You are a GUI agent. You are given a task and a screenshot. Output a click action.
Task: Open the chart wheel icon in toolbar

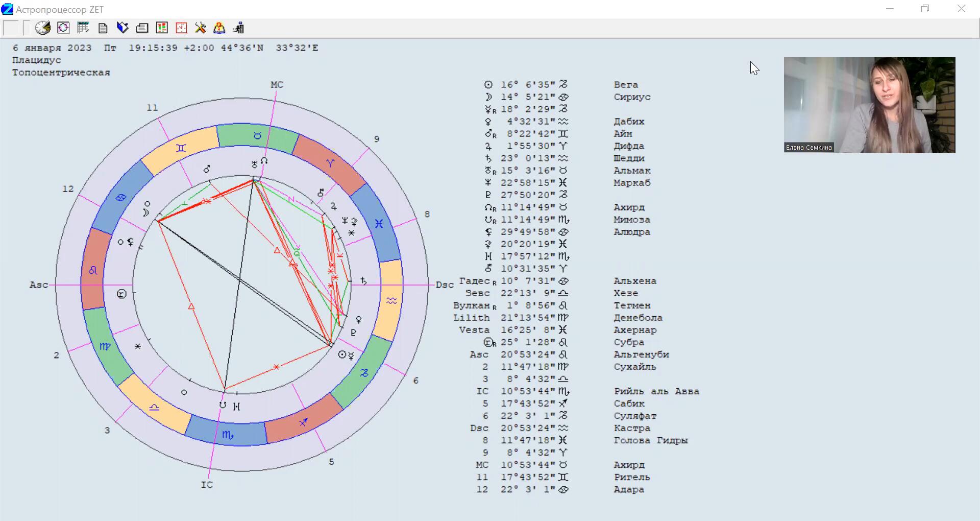(x=63, y=28)
